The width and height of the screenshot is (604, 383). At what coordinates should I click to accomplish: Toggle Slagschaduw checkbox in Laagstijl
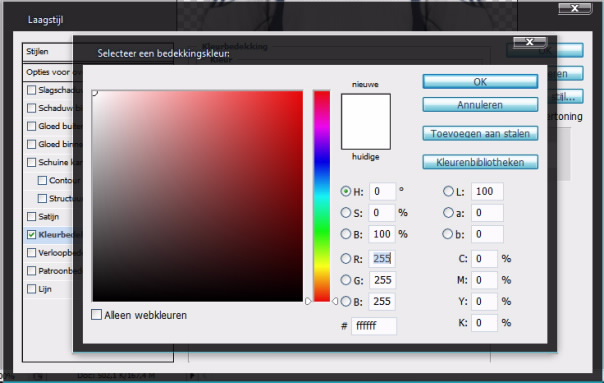point(32,90)
